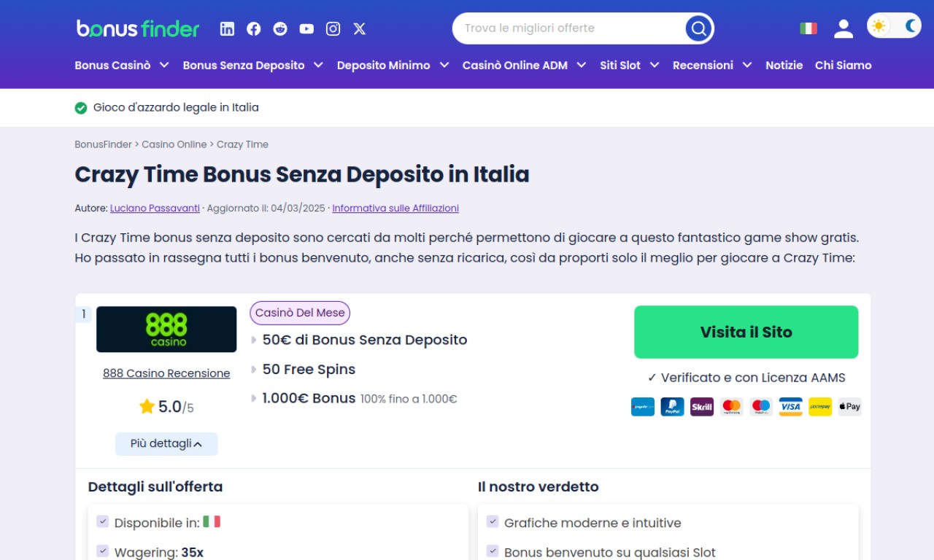Open the Instagram social icon

point(333,28)
